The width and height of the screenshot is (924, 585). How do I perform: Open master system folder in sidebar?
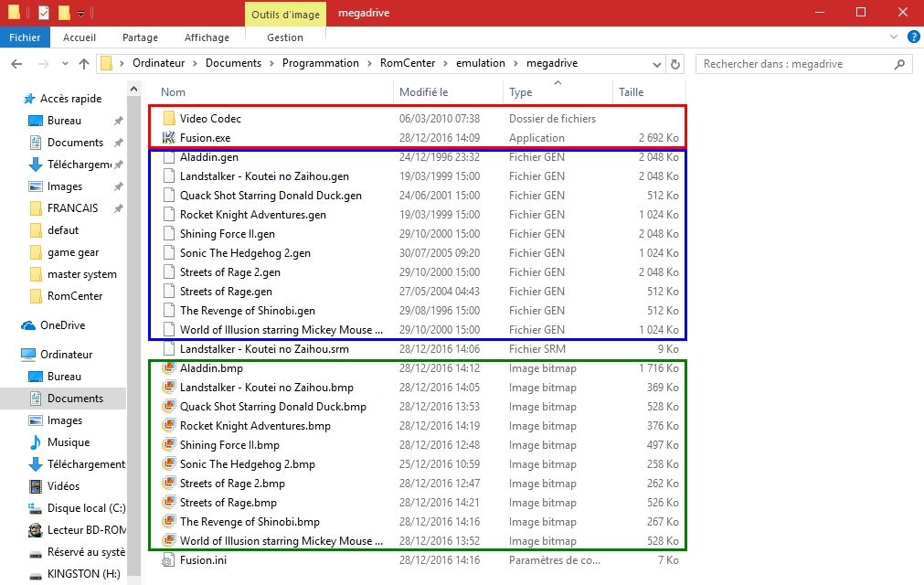coord(82,274)
